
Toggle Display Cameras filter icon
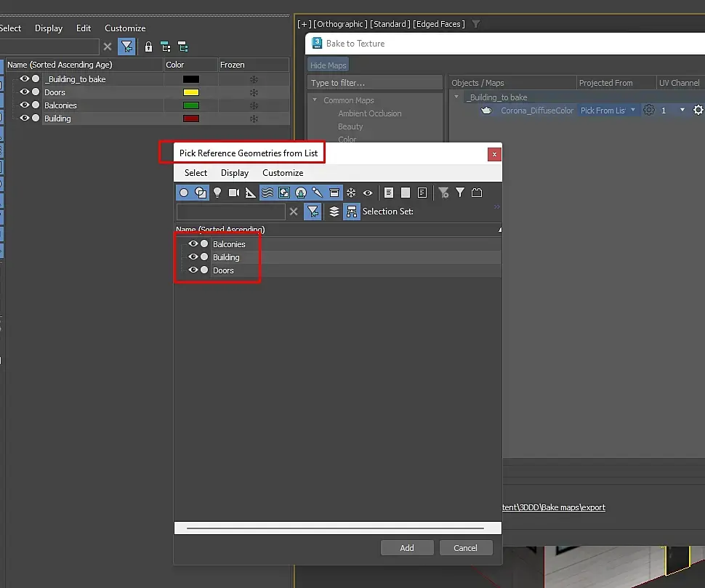[x=234, y=193]
